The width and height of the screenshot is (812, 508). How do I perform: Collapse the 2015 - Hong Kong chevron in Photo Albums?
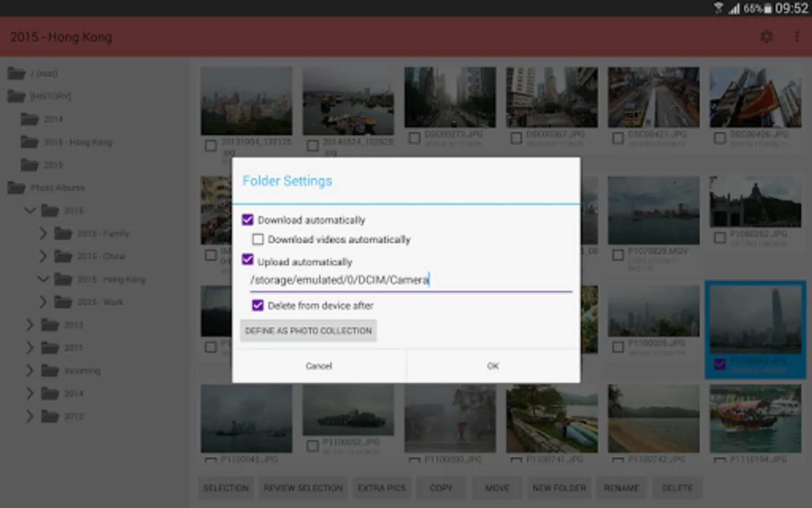coord(43,279)
